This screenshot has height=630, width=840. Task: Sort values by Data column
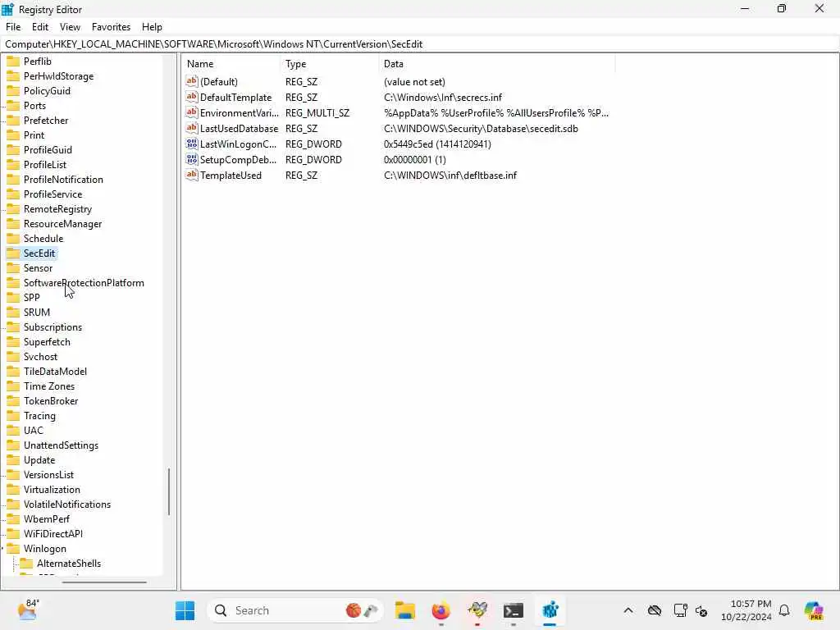(496, 64)
